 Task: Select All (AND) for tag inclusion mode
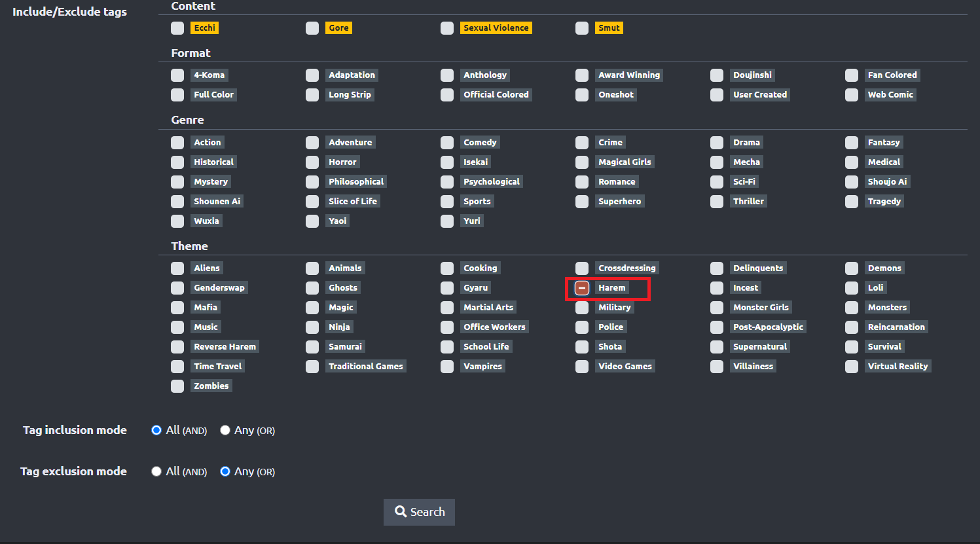point(156,430)
